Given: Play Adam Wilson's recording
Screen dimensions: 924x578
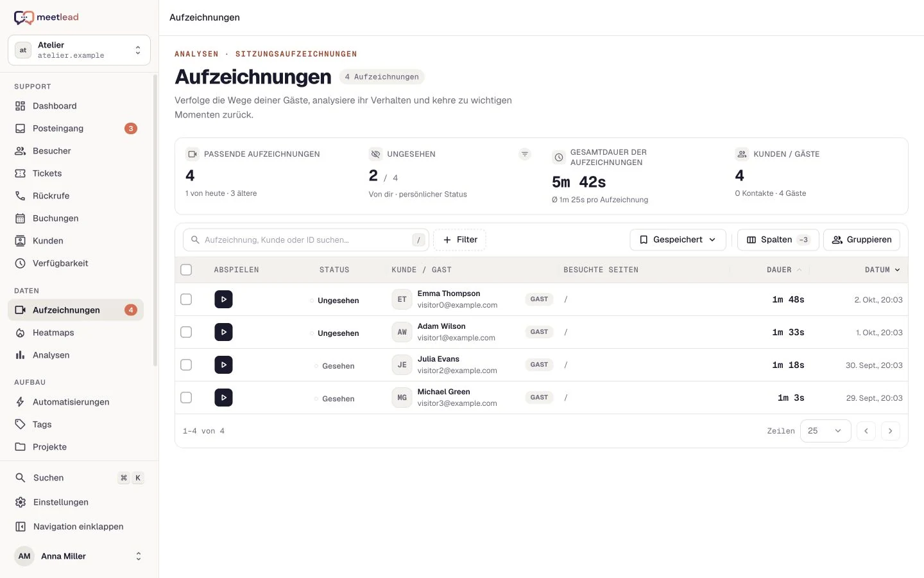Looking at the screenshot, I should coord(223,332).
